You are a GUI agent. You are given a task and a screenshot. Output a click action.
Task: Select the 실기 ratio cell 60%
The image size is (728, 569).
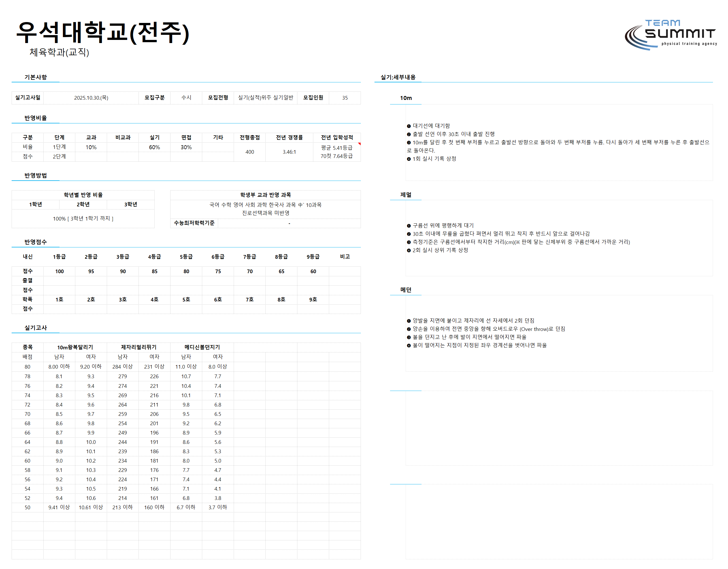[x=154, y=147]
